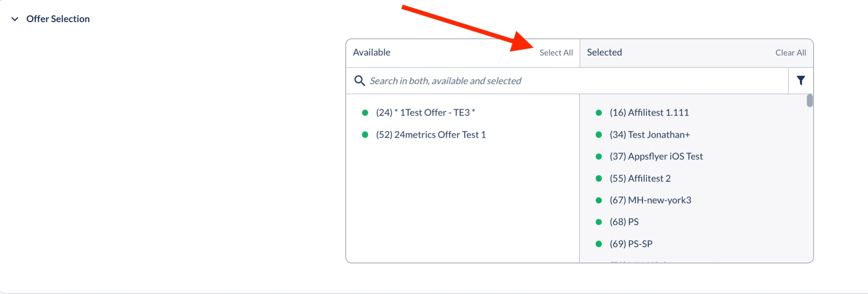The width and height of the screenshot is (868, 294).
Task: Click the filter funnel icon
Action: 801,80
